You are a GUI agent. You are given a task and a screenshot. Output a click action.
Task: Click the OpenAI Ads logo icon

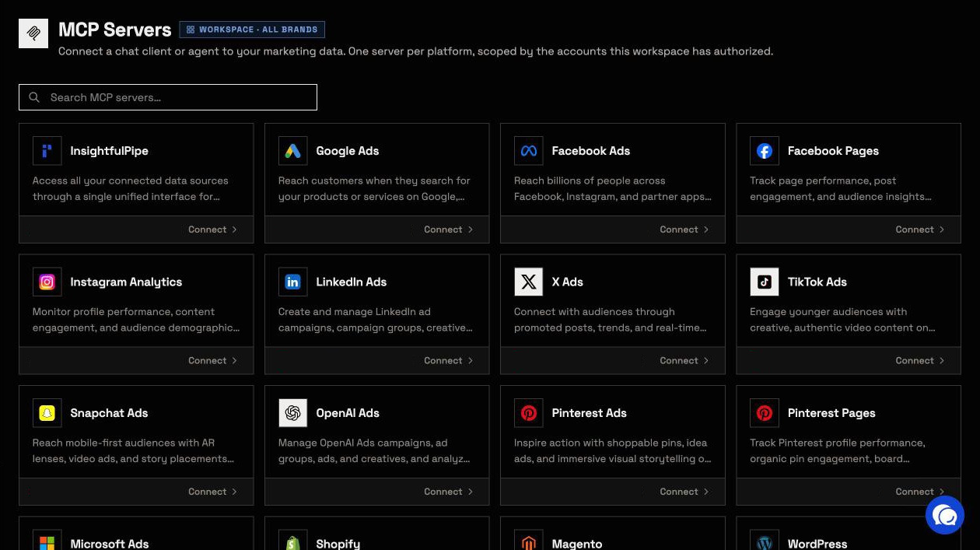coord(292,413)
